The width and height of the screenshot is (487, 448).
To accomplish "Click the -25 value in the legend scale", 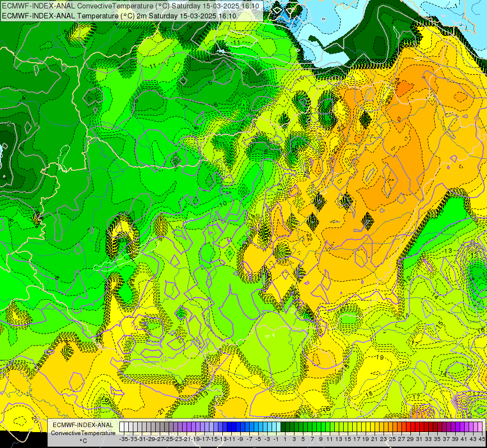I will coord(168,439).
